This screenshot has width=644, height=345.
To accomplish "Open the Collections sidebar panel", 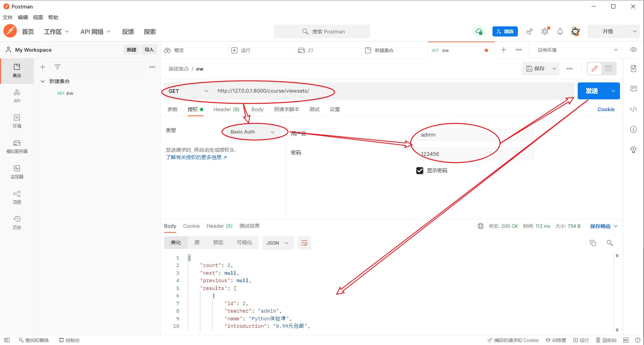I will [17, 71].
